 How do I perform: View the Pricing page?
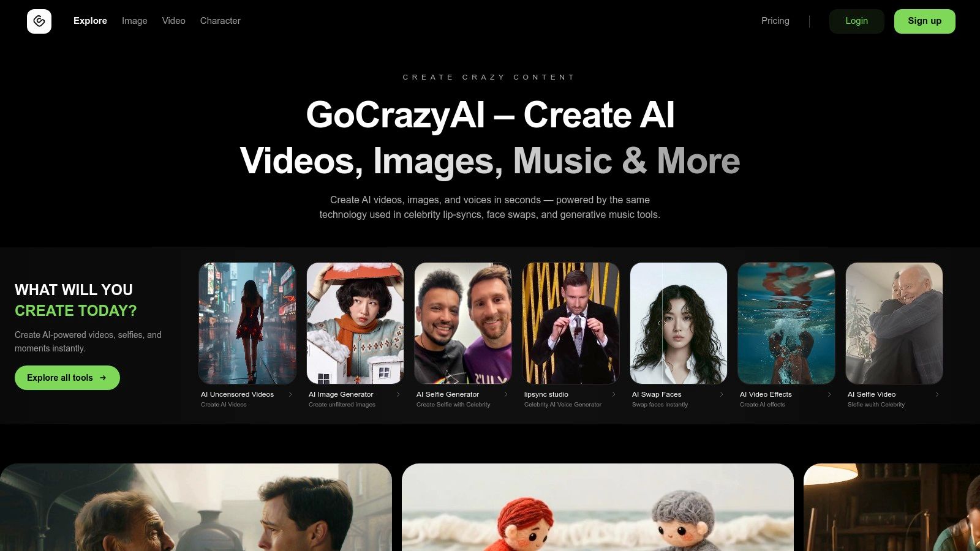coord(775,21)
